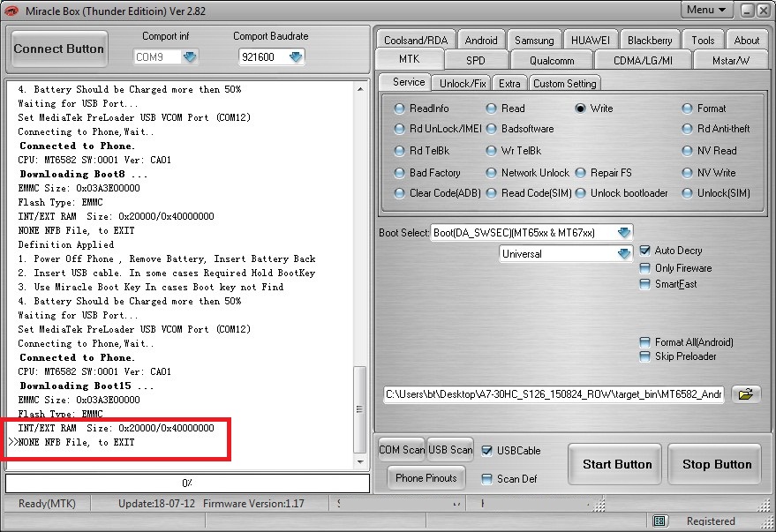Click the firmware file path field
The height and width of the screenshot is (532, 776).
pyautogui.click(x=554, y=394)
